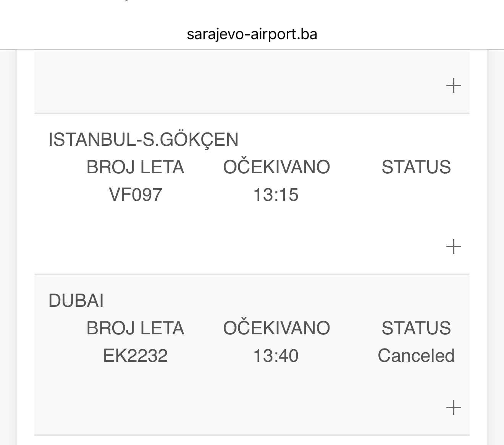Select the ISTANBUL-S.GÖKÇEN destination heading
The image size is (504, 445).
(143, 139)
